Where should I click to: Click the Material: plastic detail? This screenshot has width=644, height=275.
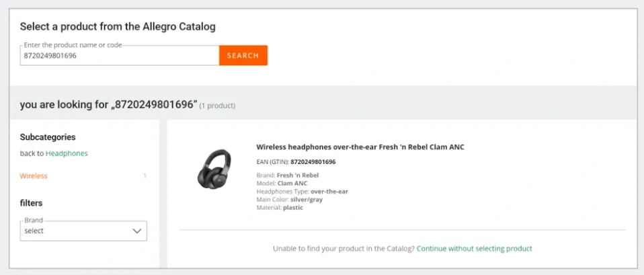280,208
